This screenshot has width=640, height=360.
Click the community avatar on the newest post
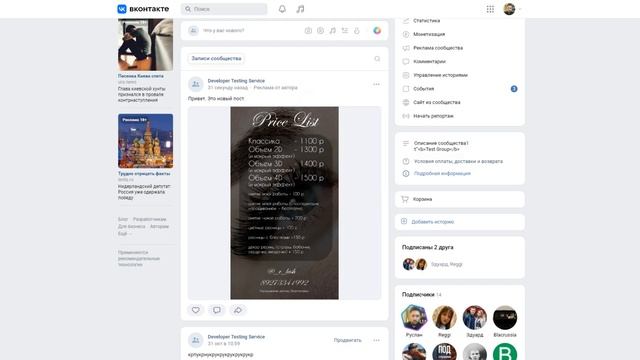pyautogui.click(x=196, y=84)
